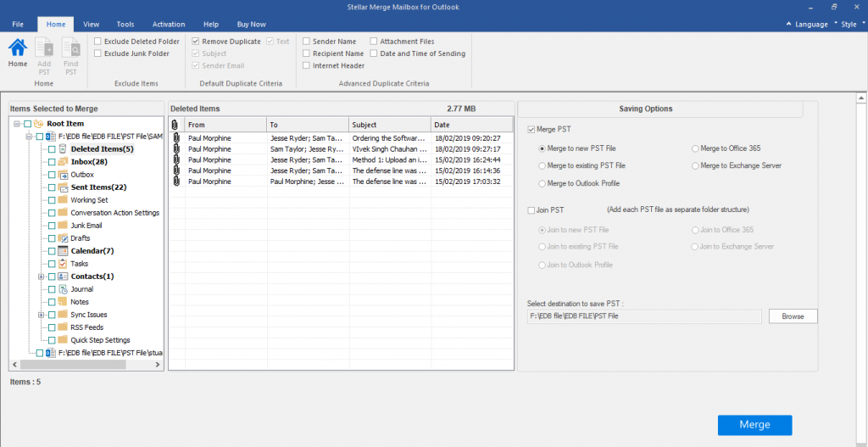
Task: Sort emails by Date column
Action: 472,125
